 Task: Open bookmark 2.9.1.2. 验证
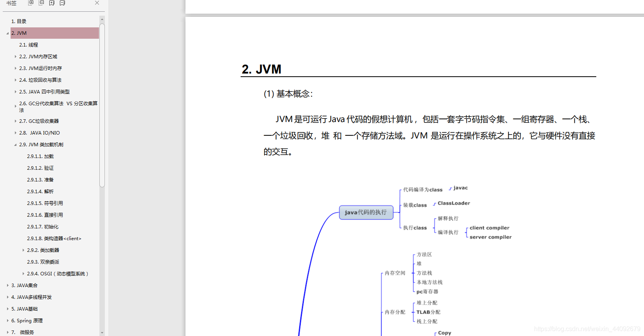(x=40, y=168)
